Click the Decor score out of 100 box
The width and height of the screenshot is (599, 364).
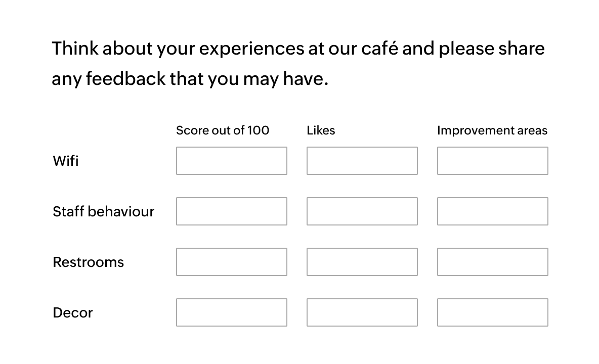click(x=232, y=312)
